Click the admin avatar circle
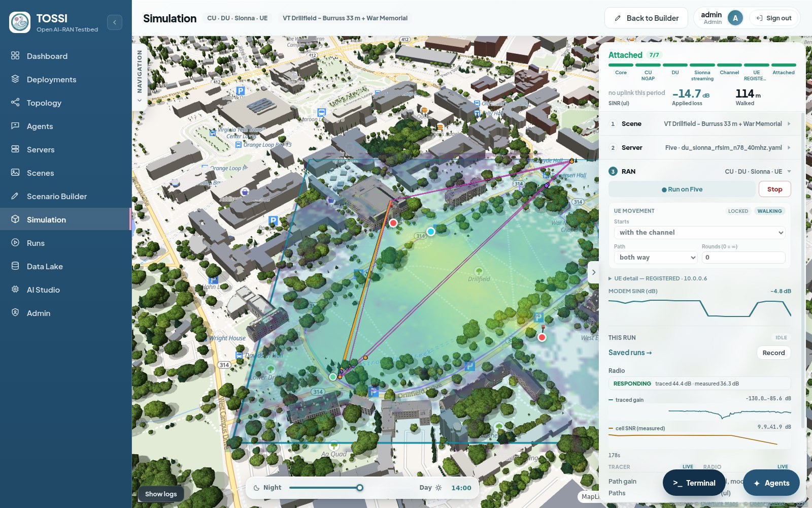 click(735, 18)
